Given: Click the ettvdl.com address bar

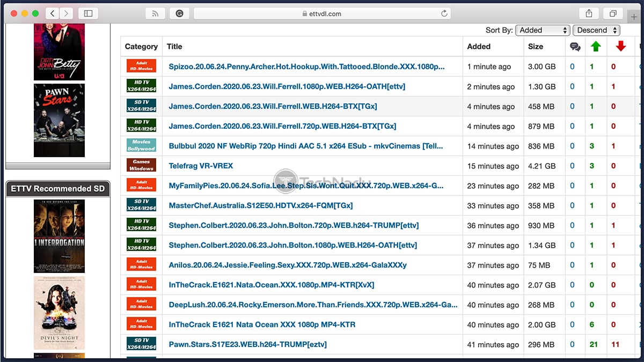Looking at the screenshot, I should coord(322,13).
